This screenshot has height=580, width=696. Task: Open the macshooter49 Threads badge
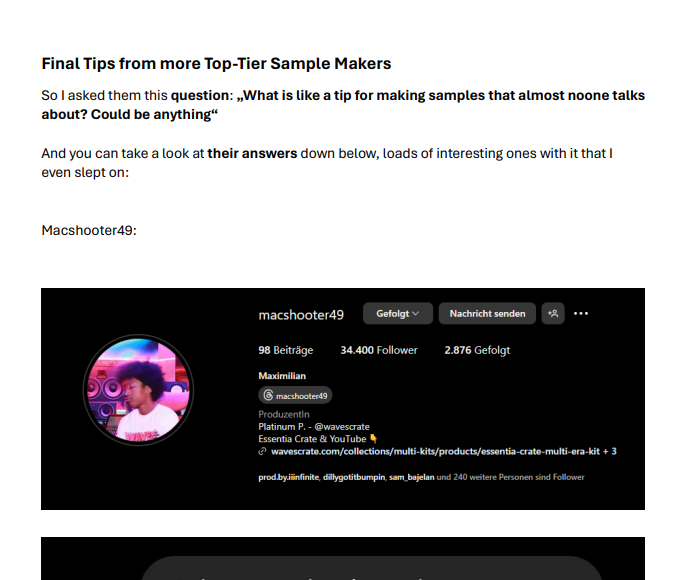[x=295, y=395]
